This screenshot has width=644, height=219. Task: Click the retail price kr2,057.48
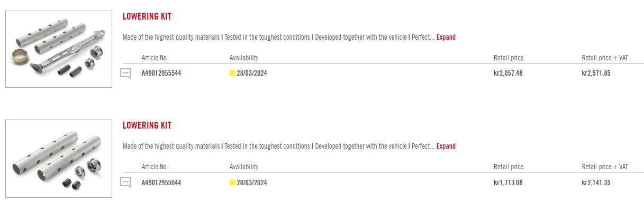[507, 74]
